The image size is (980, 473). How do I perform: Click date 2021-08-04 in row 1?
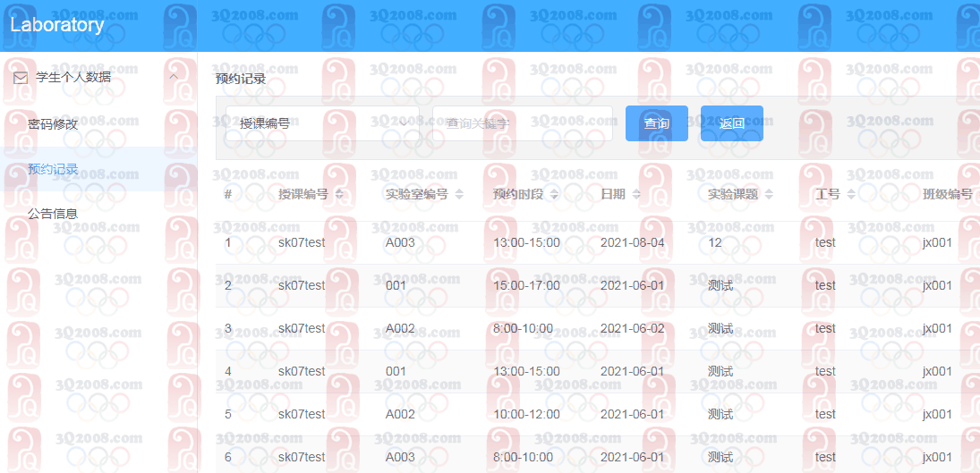[633, 242]
